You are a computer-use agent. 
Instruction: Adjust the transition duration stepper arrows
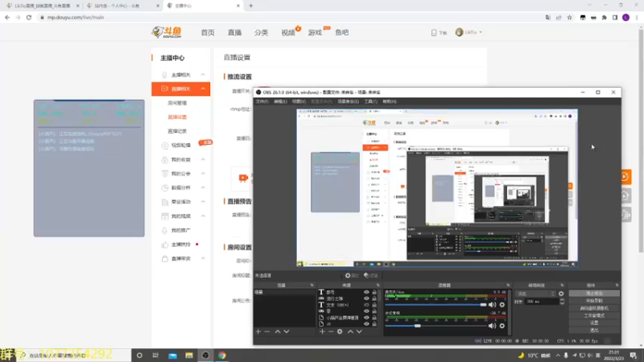pos(562,302)
